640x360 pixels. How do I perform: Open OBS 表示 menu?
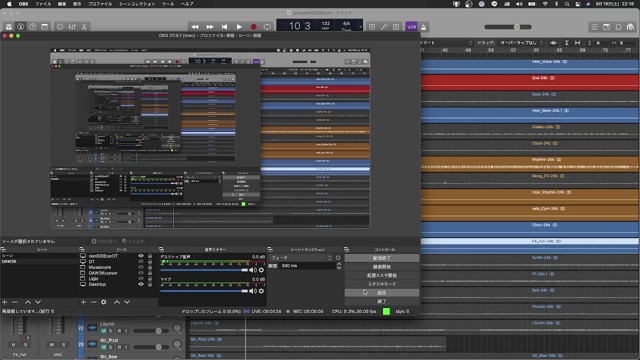77,4
